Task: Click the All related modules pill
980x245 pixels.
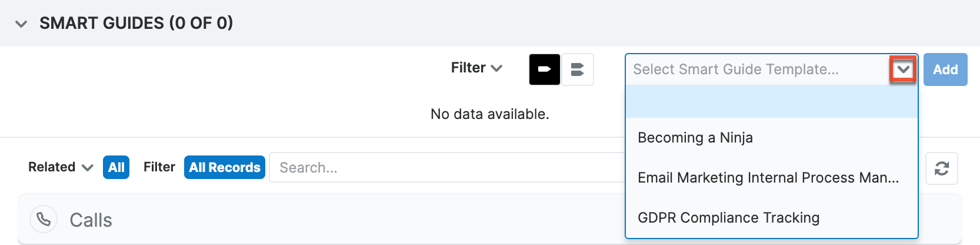Action: [x=116, y=167]
